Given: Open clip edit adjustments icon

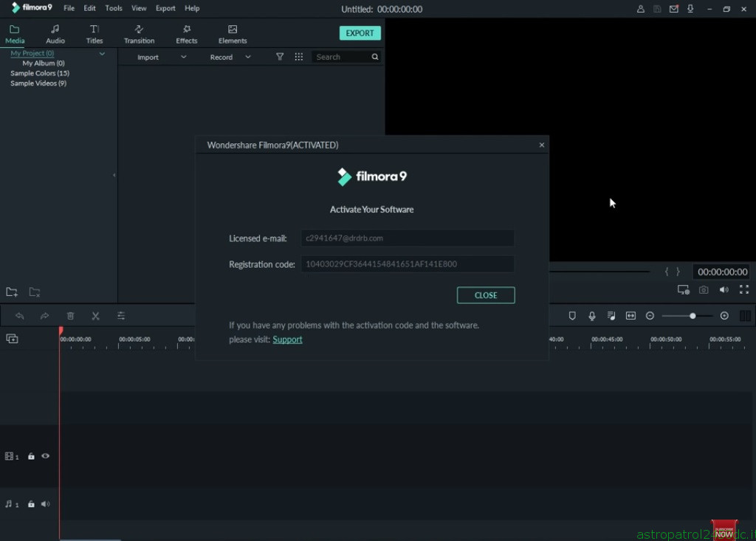Looking at the screenshot, I should coord(121,316).
